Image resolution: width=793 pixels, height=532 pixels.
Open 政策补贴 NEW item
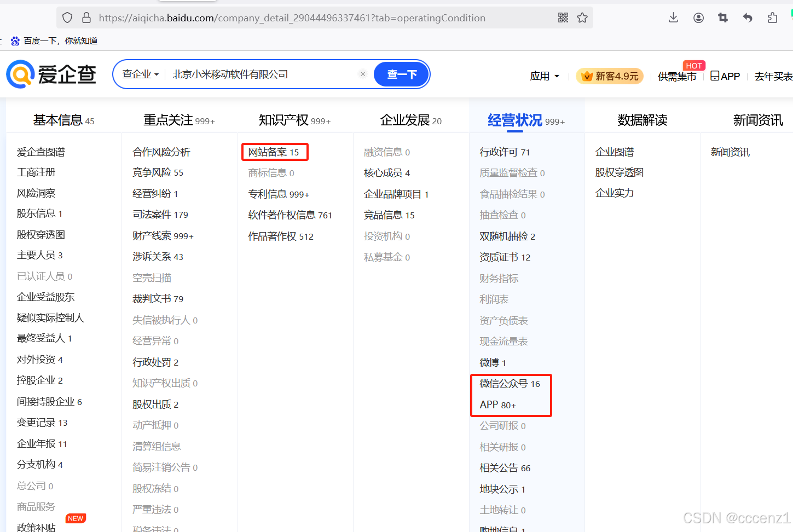tap(36, 527)
